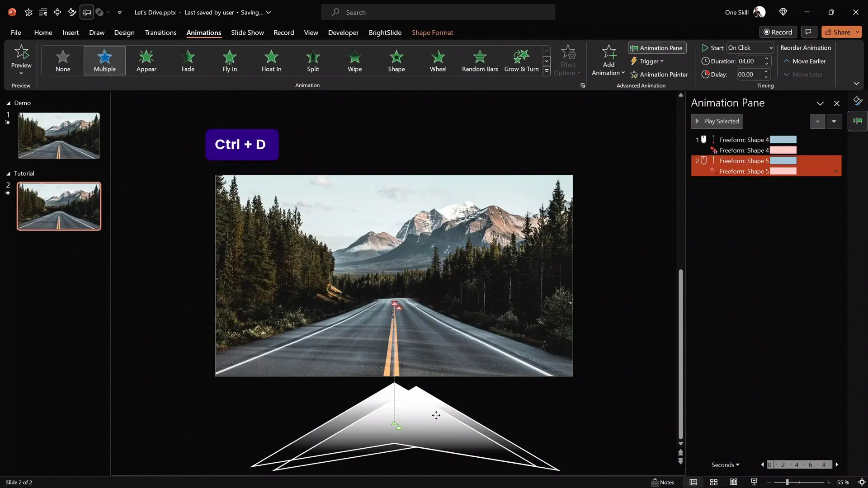Open the Share button dropdown arrow
Viewport: 868px width, 488px height.
tap(857, 32)
